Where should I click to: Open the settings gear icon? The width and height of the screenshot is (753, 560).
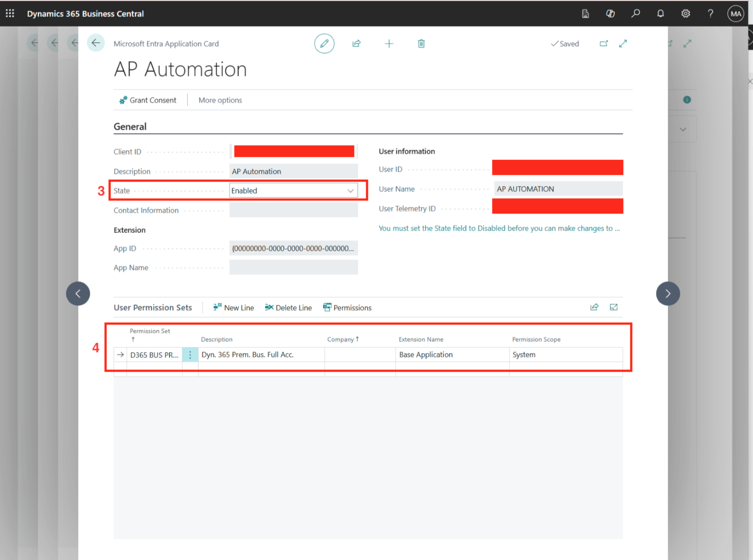(x=685, y=13)
